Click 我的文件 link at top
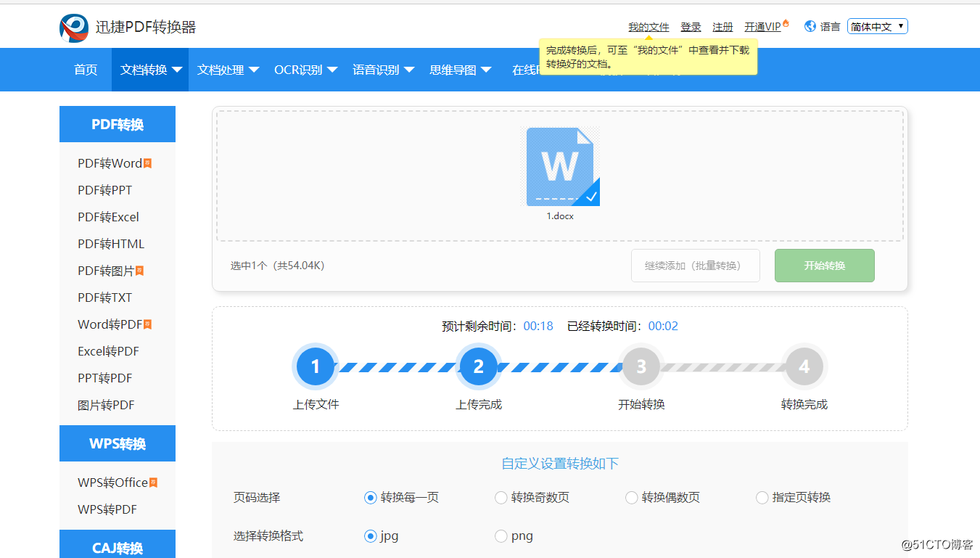This screenshot has width=980, height=558. click(648, 27)
